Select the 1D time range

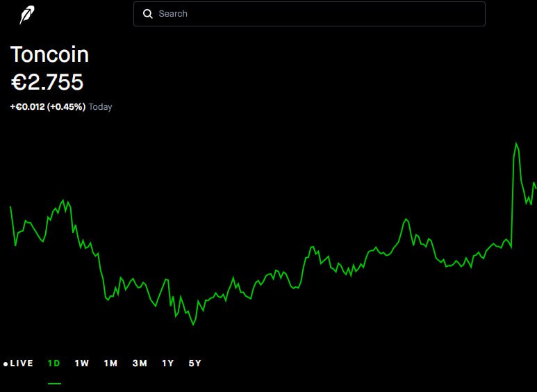pyautogui.click(x=54, y=364)
